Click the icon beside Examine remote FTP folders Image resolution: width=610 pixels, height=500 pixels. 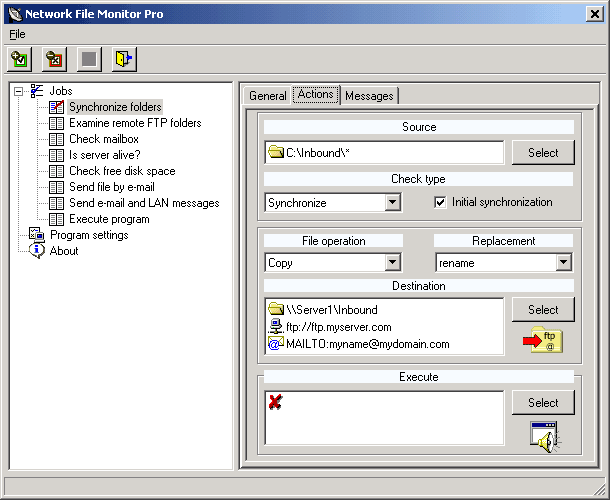(56, 123)
